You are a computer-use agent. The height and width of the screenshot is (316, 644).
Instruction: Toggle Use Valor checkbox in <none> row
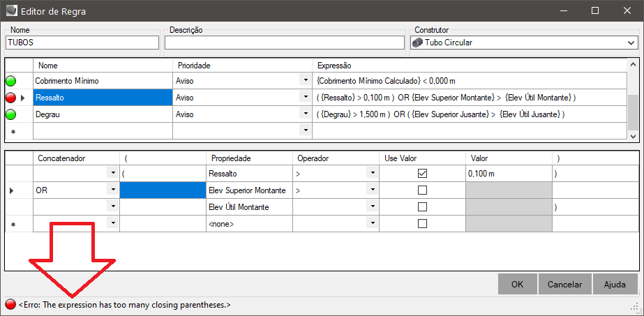click(x=422, y=224)
